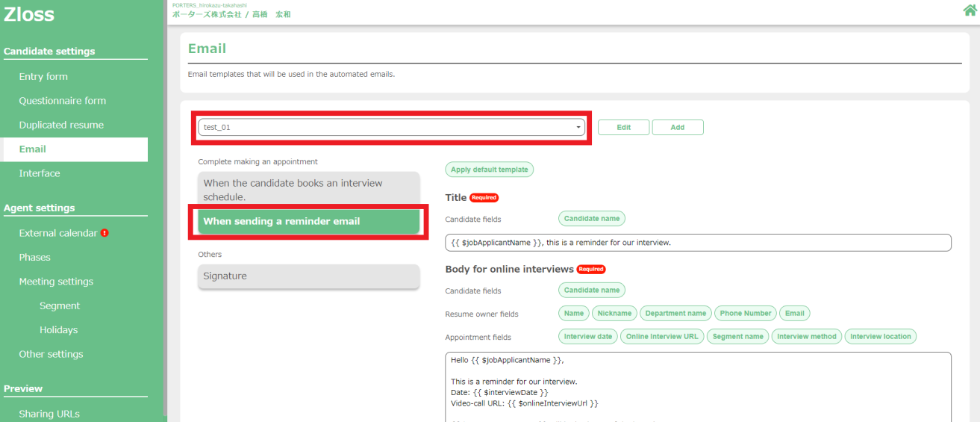This screenshot has width=980, height=422.
Task: Insert Phone Number resume owner tag
Action: (745, 314)
